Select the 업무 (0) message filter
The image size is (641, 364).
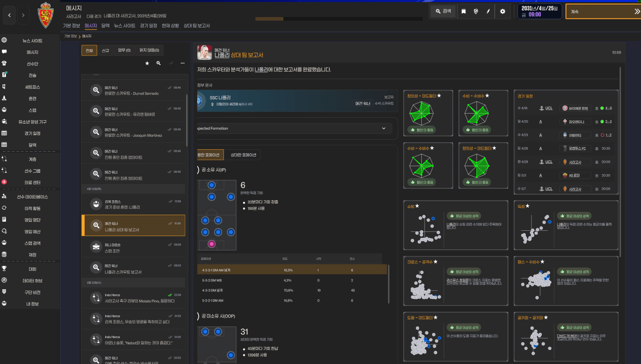[124, 50]
